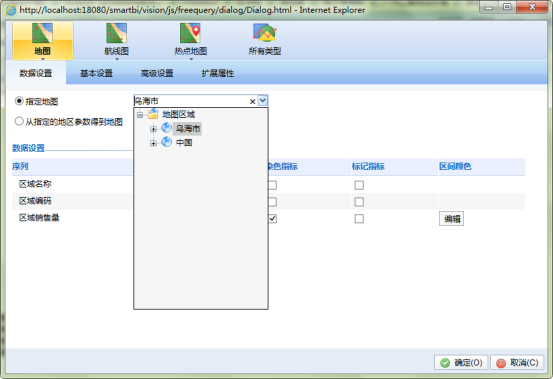Switch to the 基本设置 tab

click(96, 73)
